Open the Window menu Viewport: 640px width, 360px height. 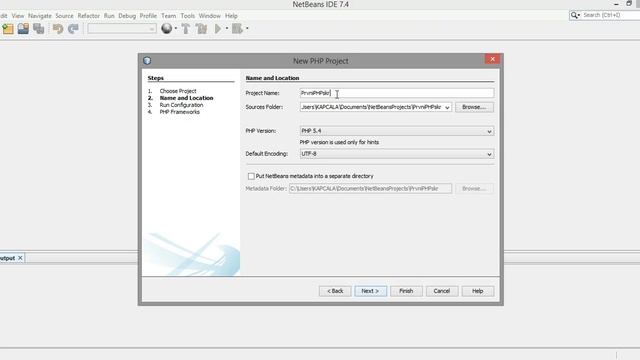point(209,16)
